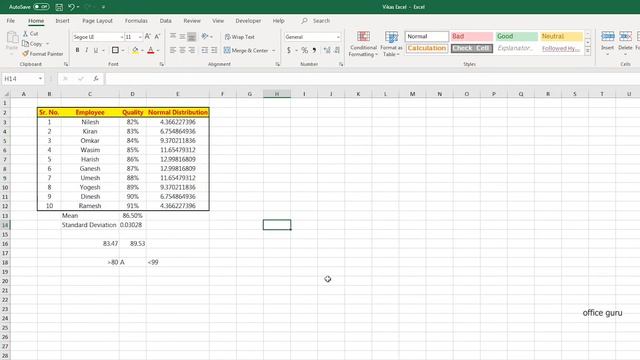Click the Save icon in title bar
Image resolution: width=640 pixels, height=360 pixels.
pos(59,7)
